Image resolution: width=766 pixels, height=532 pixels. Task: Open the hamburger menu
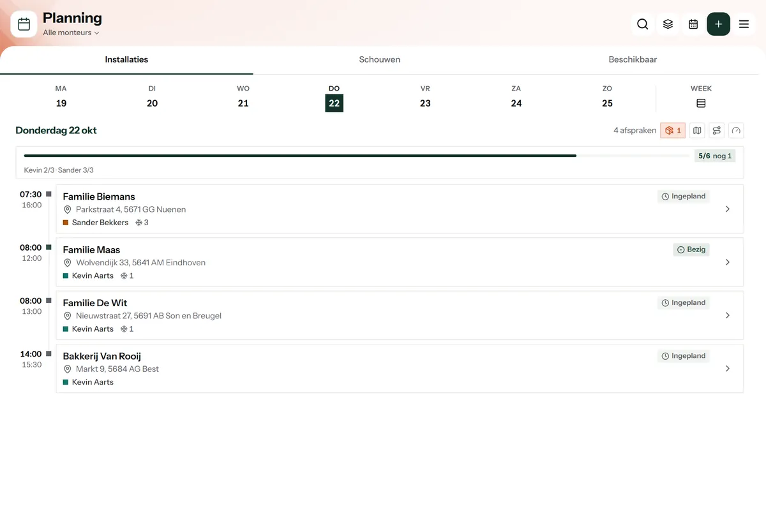click(x=744, y=24)
